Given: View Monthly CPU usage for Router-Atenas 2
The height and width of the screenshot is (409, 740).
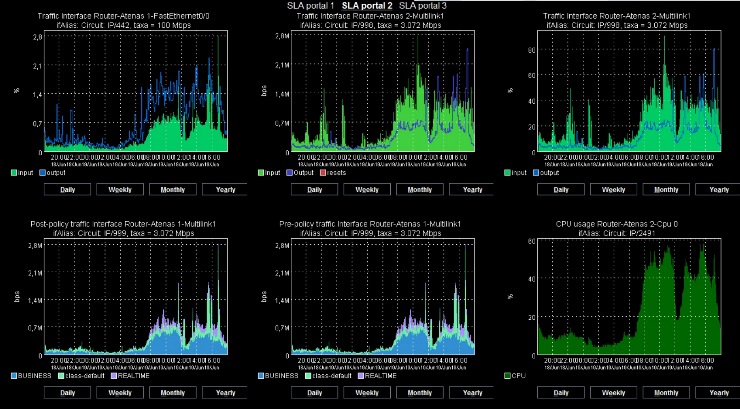Looking at the screenshot, I should [666, 392].
